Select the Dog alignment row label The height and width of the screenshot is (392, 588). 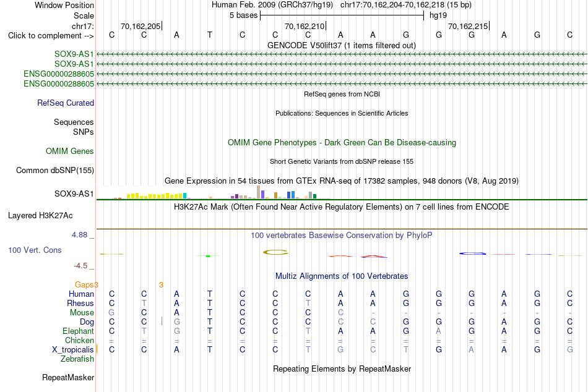coord(87,322)
